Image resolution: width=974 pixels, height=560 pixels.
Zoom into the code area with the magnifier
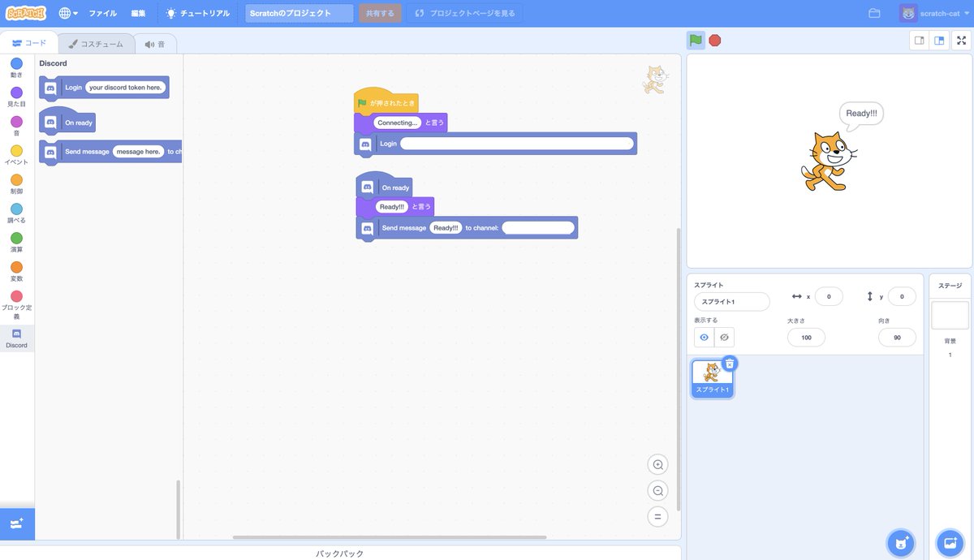[x=657, y=463]
